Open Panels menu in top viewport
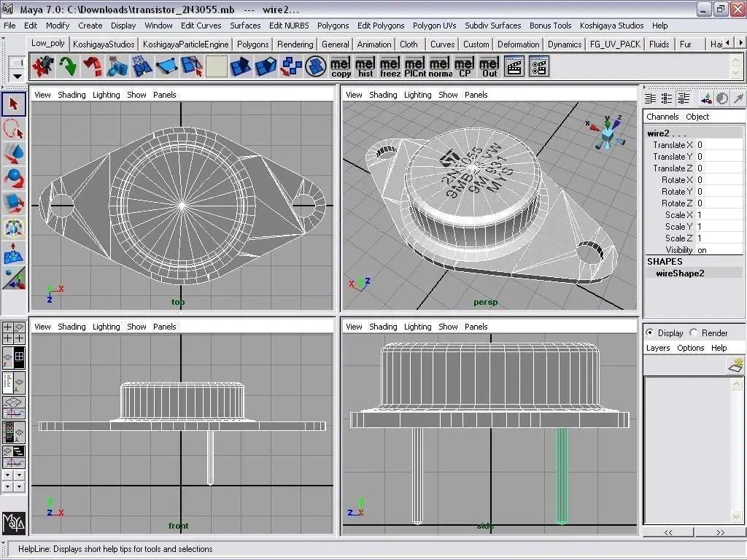The height and width of the screenshot is (560, 747). click(164, 95)
